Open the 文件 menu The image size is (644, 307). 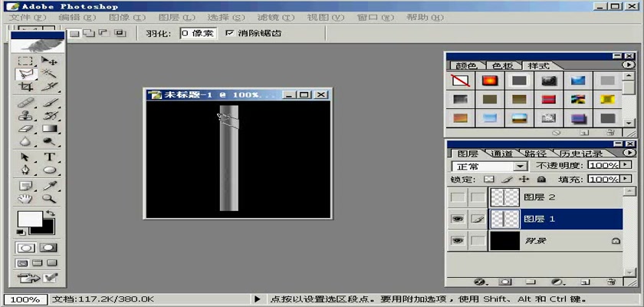coord(28,18)
